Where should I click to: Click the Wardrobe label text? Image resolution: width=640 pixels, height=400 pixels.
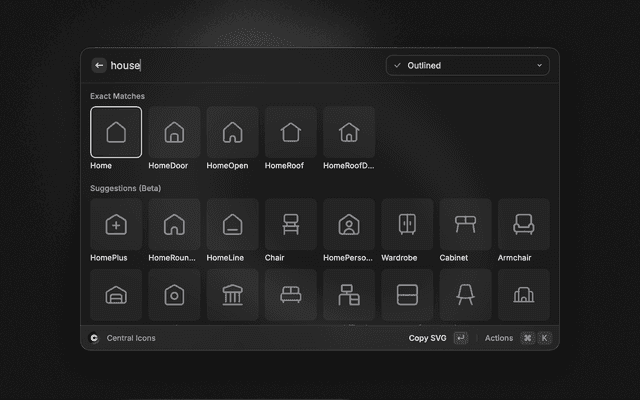[399, 258]
